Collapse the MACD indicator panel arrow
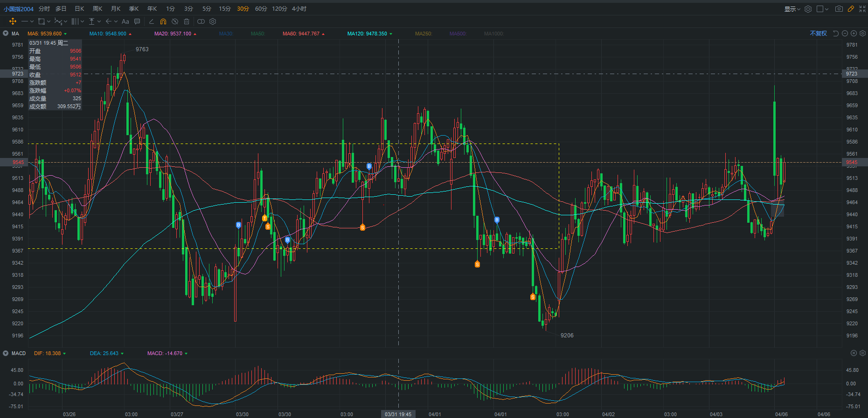Viewport: 868px width, 418px height. click(6, 353)
